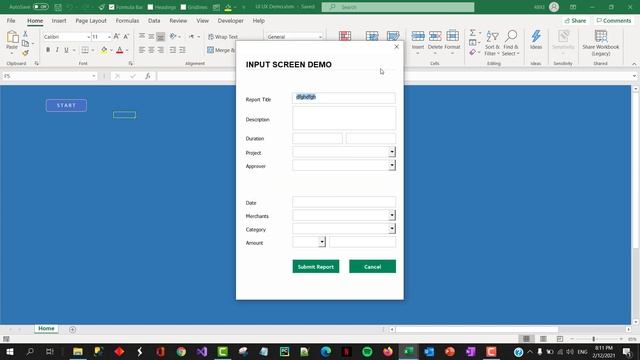Open Firefox from the taskbar

[x=388, y=351]
